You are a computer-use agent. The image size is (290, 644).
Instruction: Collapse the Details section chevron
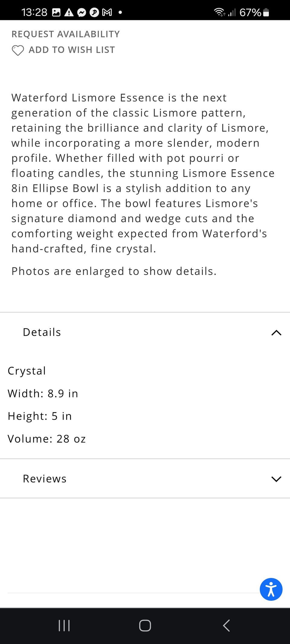276,333
